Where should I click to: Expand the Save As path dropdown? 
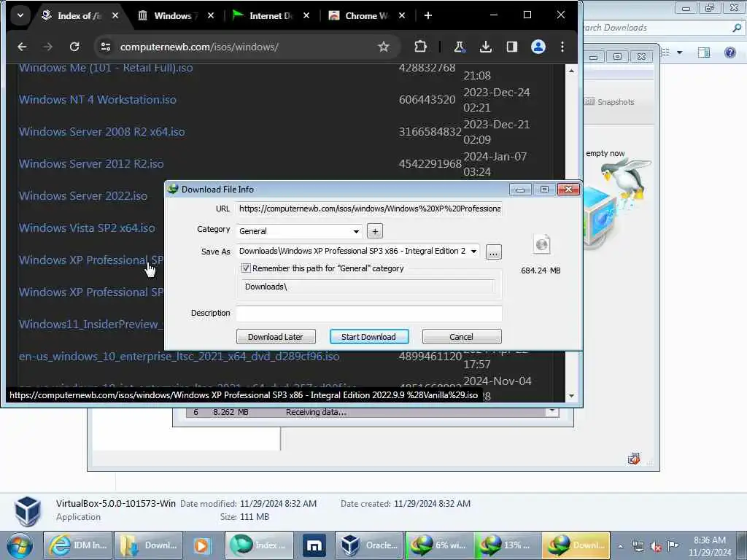[473, 251]
